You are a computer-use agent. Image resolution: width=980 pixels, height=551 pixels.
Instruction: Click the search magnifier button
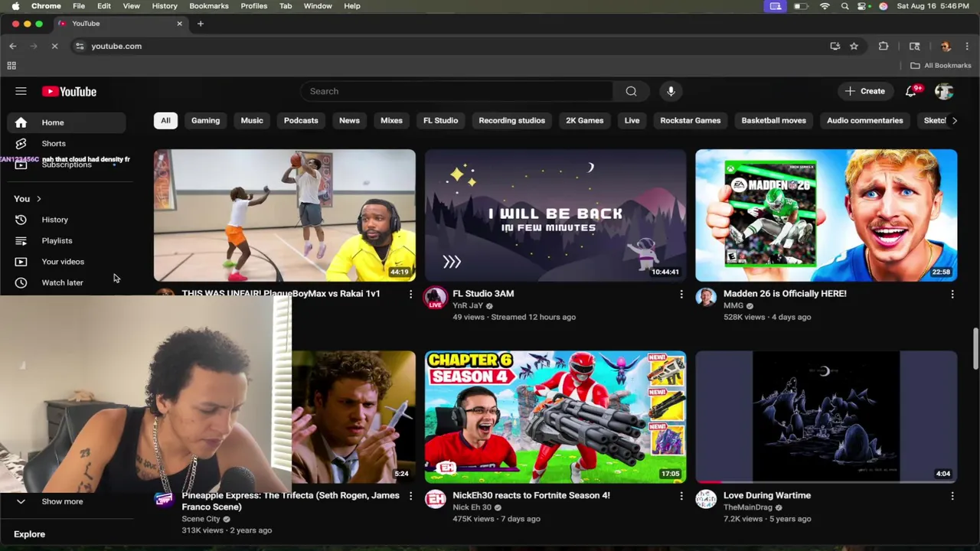click(x=631, y=91)
